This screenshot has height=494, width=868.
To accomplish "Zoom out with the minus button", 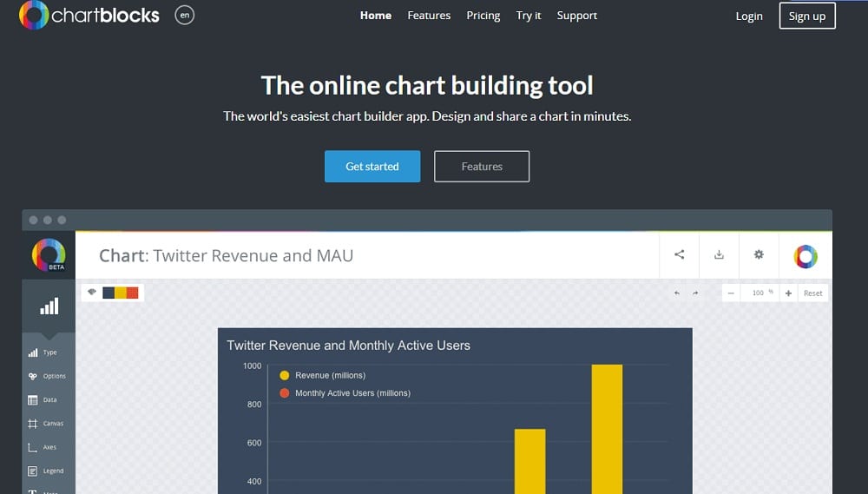I will [731, 293].
